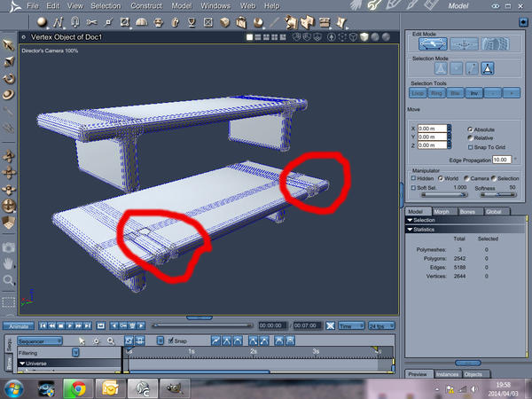Viewport: 532px width, 399px height.
Task: Click the dashed marquee selection tool
Action: (9, 302)
